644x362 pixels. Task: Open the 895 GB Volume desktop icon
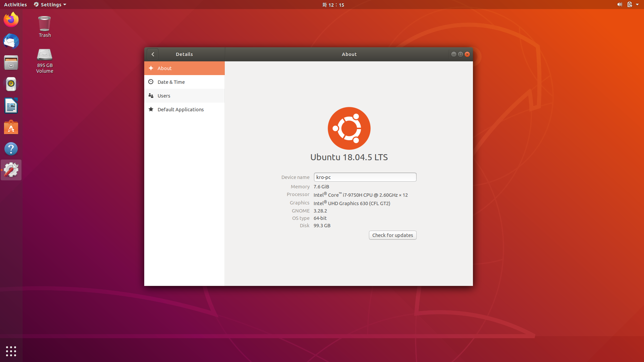tap(45, 60)
